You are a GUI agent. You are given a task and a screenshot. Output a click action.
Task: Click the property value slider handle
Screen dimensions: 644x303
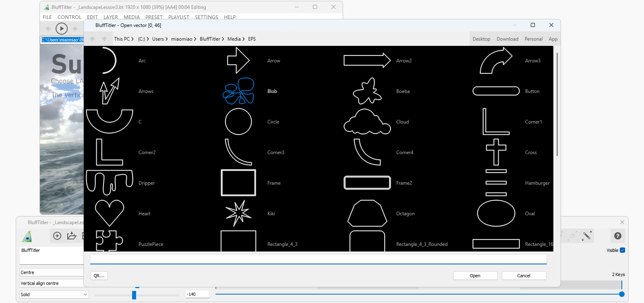coord(134,295)
